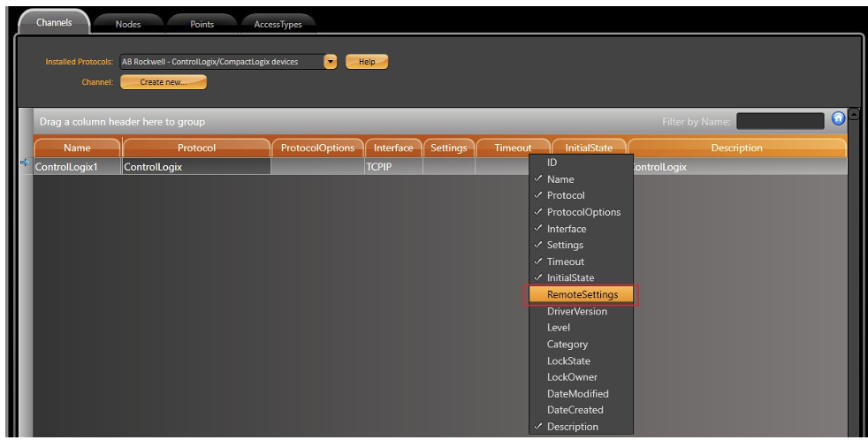This screenshot has width=868, height=440.
Task: Focus the Filter by Name field
Action: [x=780, y=121]
